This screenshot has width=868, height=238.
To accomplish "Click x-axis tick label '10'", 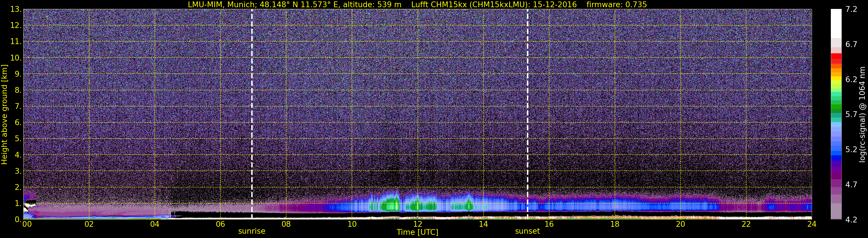I will pyautogui.click(x=352, y=224).
